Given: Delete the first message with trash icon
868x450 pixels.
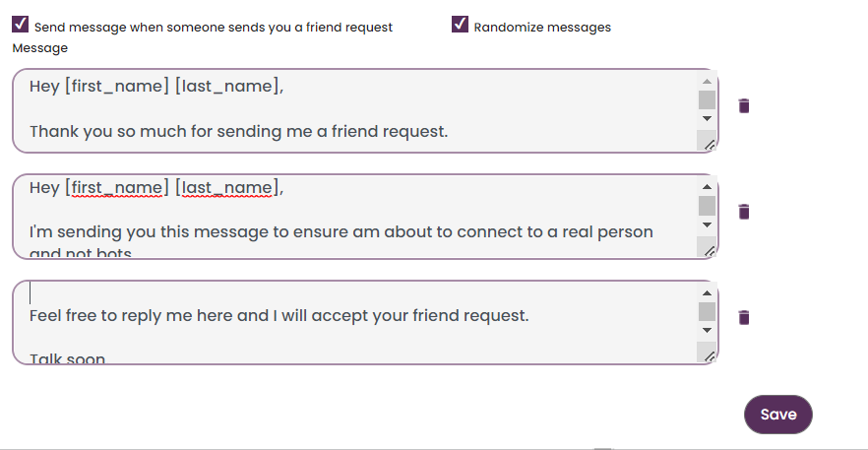Looking at the screenshot, I should (x=744, y=105).
